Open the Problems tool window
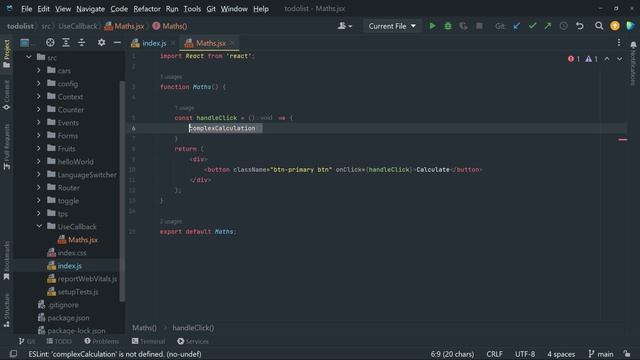 tap(102, 341)
